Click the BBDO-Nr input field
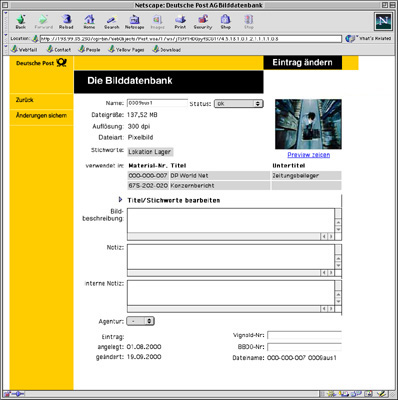The width and height of the screenshot is (398, 400). click(x=304, y=347)
